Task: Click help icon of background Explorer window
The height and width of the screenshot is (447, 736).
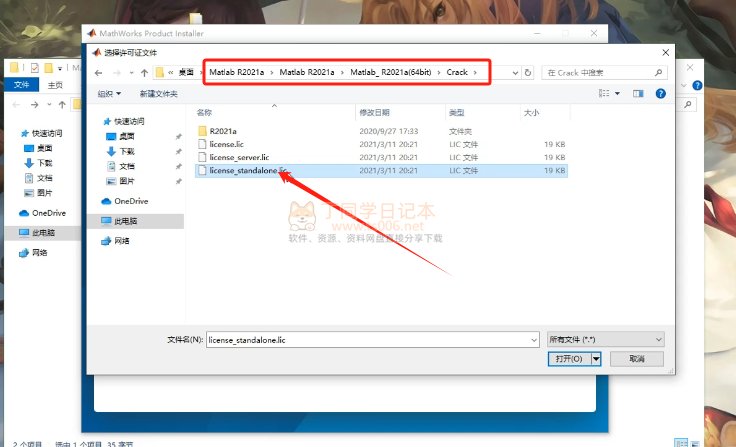Action: pyautogui.click(x=698, y=85)
